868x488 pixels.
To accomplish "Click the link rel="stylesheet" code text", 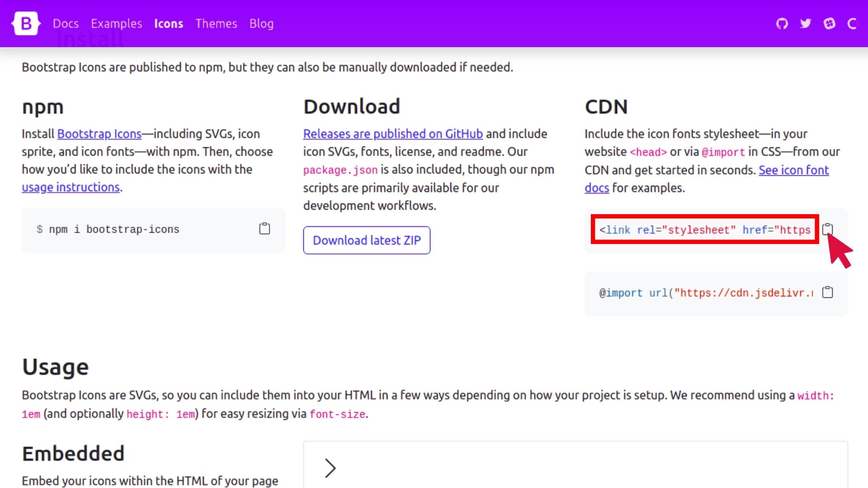I will (x=705, y=230).
